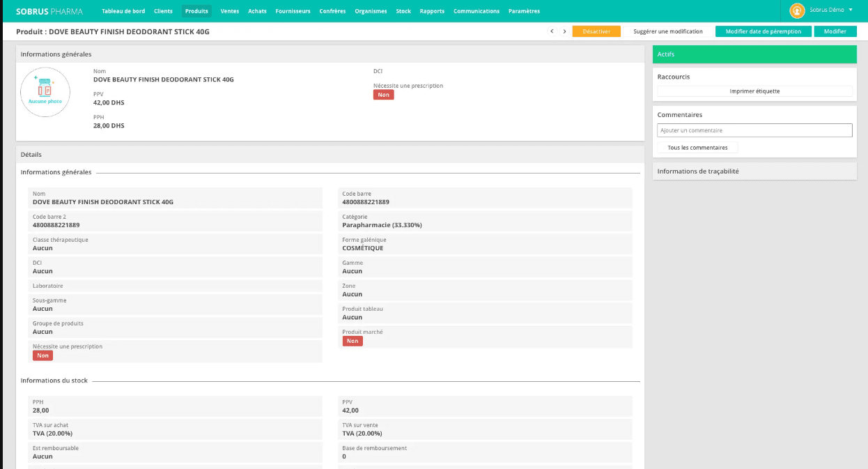This screenshot has height=469, width=868.
Task: Click 'Suggérer une modification' button
Action: point(668,31)
